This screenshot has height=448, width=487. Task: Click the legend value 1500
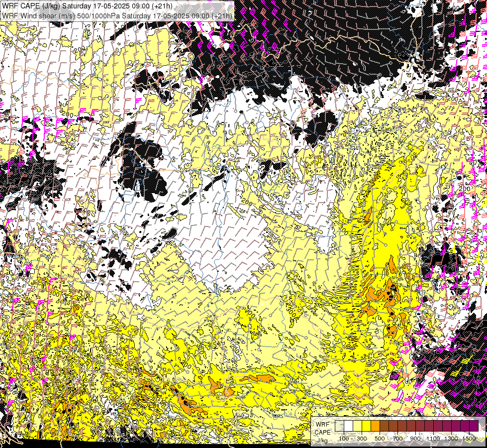(469, 439)
